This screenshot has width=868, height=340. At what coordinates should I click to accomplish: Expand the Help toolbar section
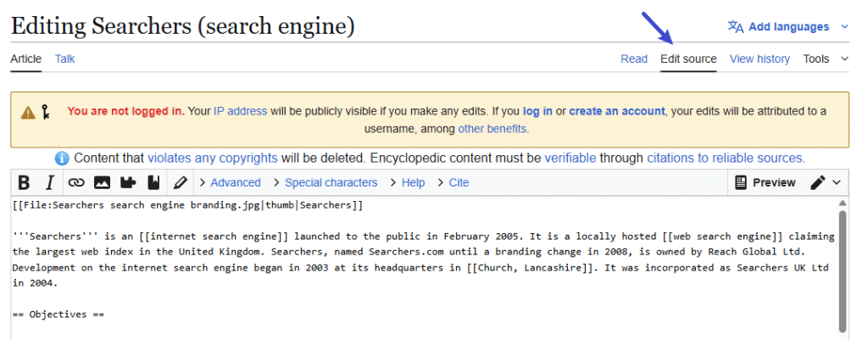408,183
